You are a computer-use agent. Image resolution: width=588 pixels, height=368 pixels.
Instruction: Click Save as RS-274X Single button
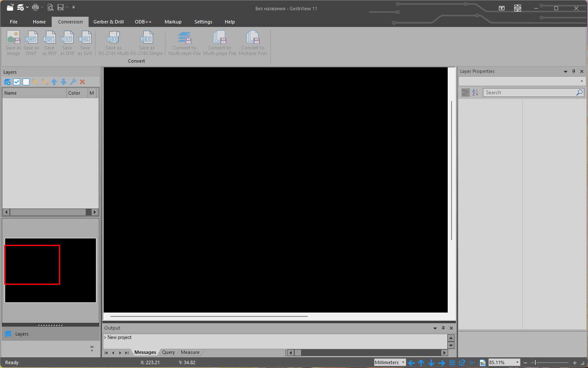point(147,43)
